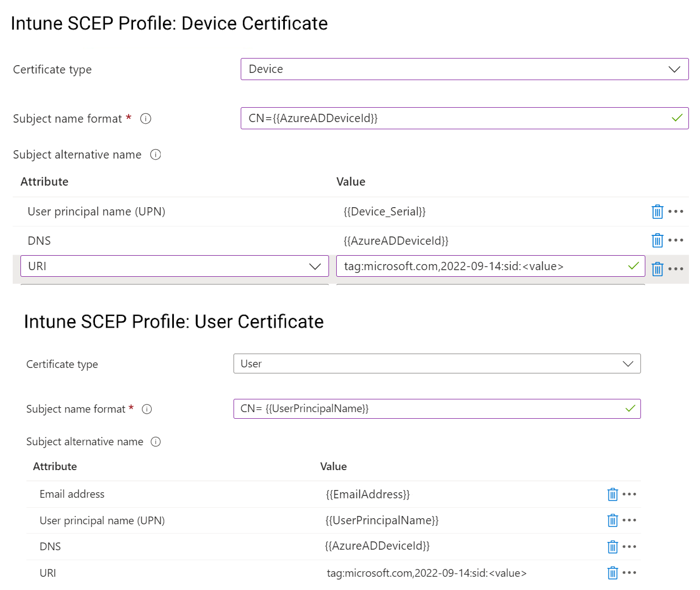Select device profile DNS attribute
This screenshot has width=700, height=590.
tap(39, 241)
